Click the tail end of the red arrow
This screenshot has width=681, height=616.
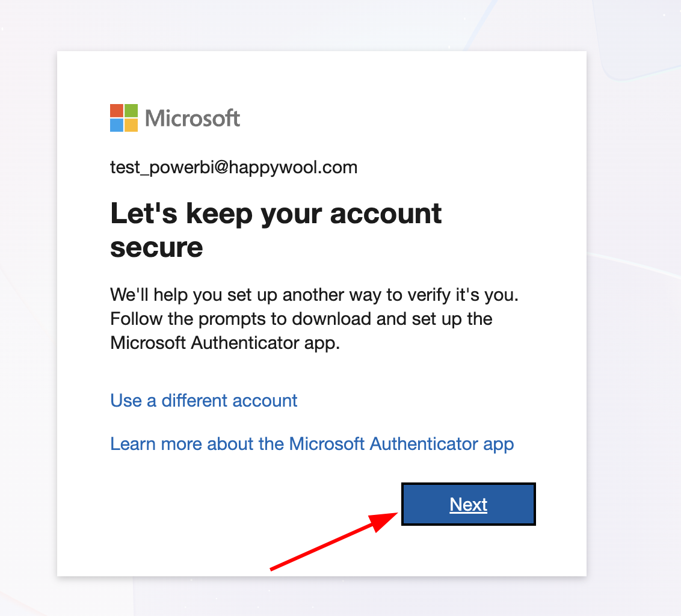click(x=273, y=568)
